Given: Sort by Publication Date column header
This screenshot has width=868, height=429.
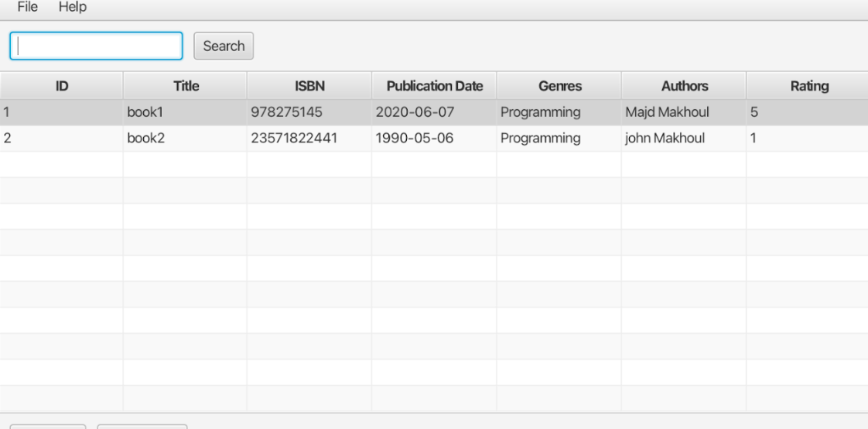Looking at the screenshot, I should (x=434, y=87).
